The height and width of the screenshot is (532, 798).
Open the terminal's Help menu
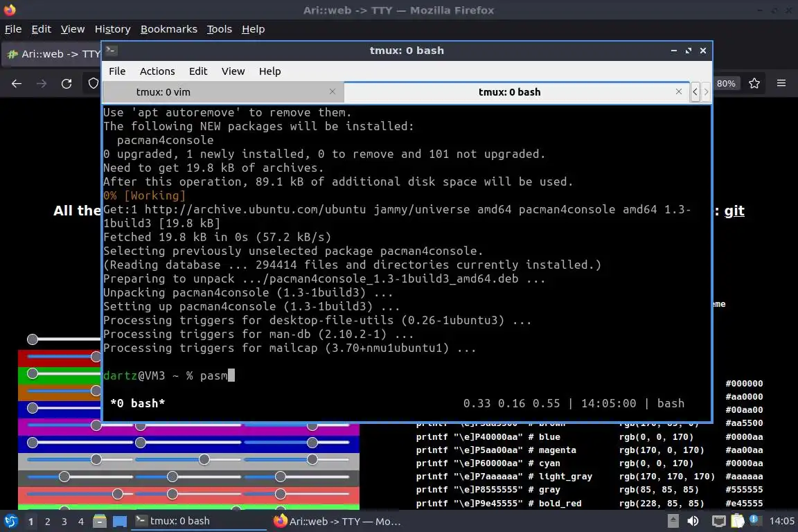pyautogui.click(x=269, y=71)
